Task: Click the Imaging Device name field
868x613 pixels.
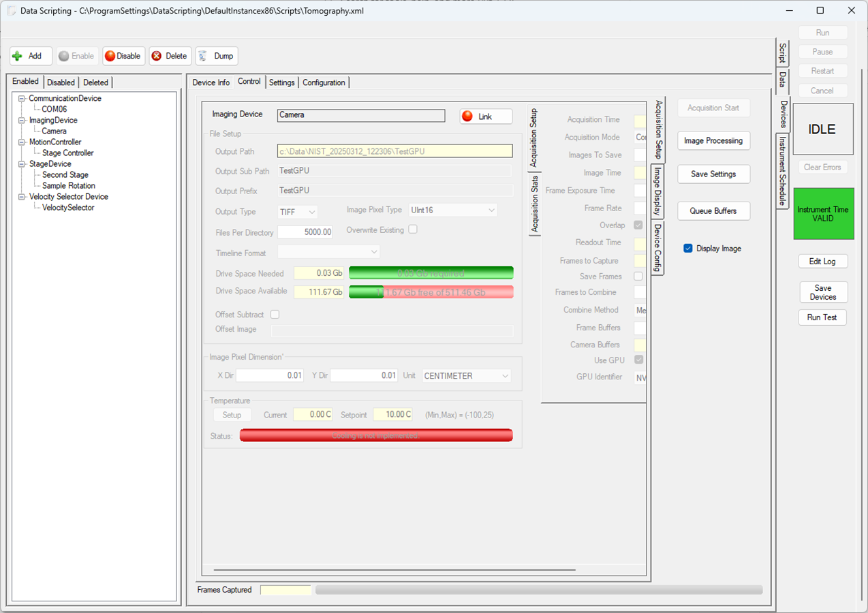Action: tap(361, 115)
